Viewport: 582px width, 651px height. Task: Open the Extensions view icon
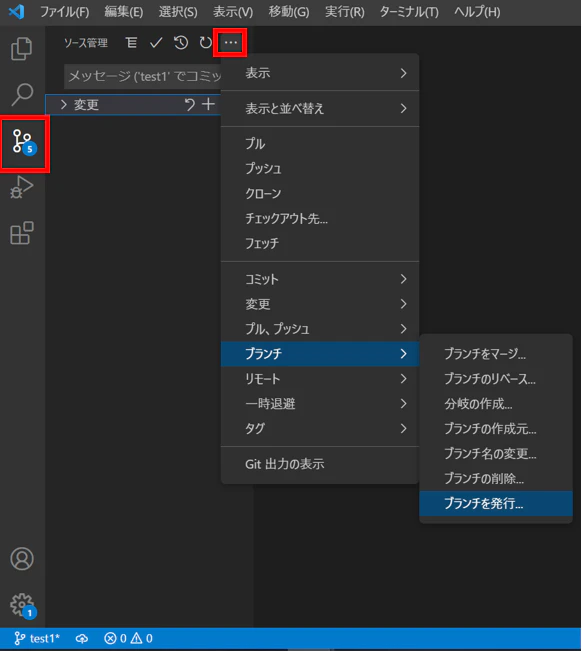pyautogui.click(x=22, y=232)
